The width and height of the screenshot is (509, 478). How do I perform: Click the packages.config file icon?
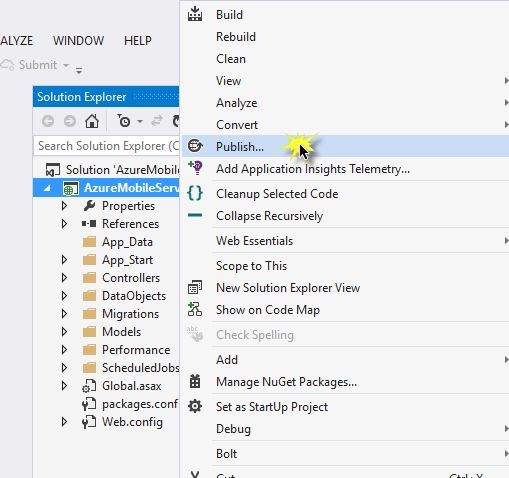pos(89,404)
